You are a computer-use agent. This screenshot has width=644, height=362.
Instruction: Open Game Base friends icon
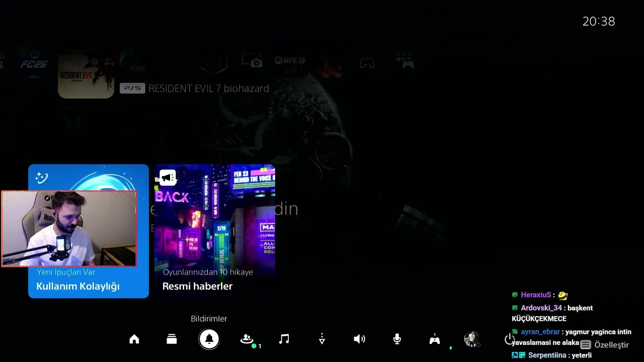point(247,339)
